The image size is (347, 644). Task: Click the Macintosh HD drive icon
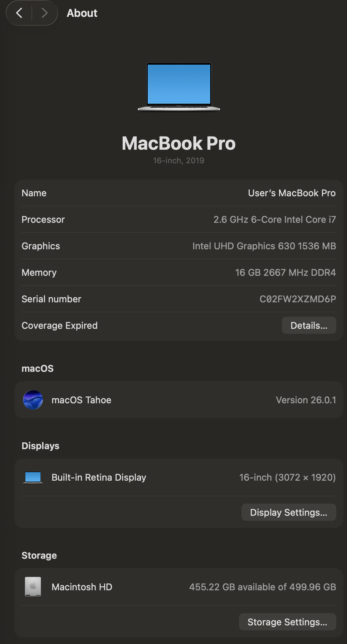pos(33,587)
